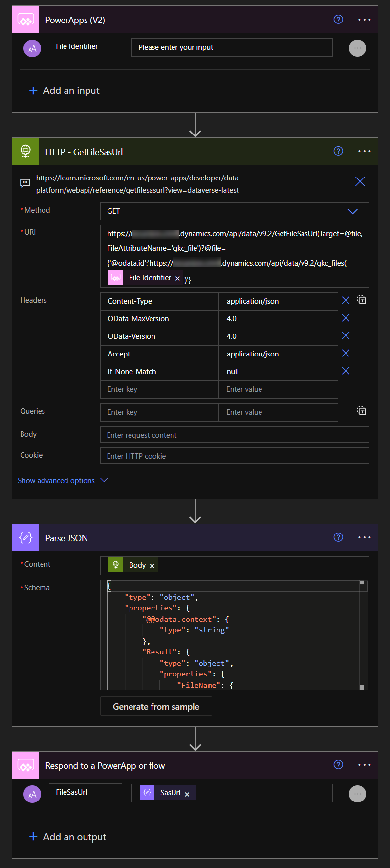Select the Parse JSON curly-braces icon
Image resolution: width=390 pixels, height=868 pixels.
(x=25, y=537)
